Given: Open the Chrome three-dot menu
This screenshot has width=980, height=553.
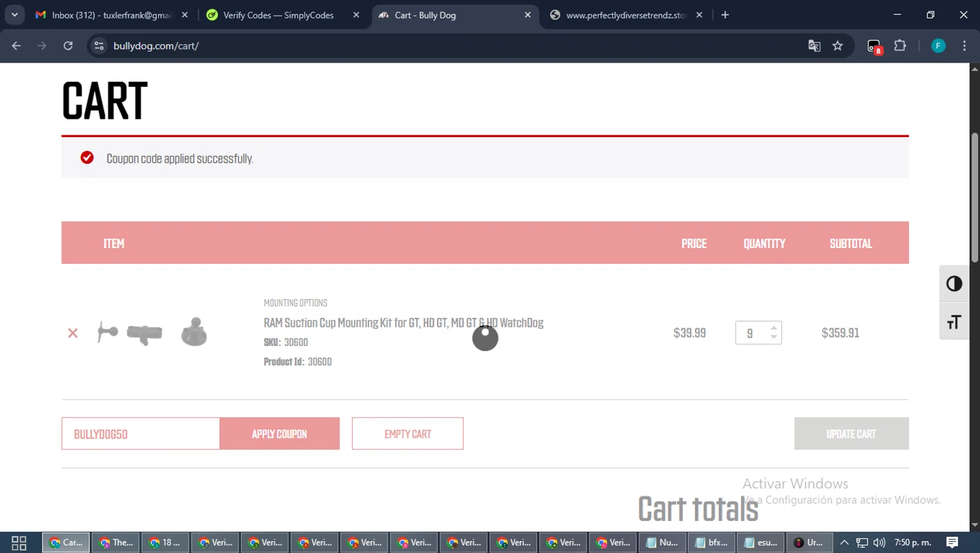Looking at the screenshot, I should click(x=964, y=46).
